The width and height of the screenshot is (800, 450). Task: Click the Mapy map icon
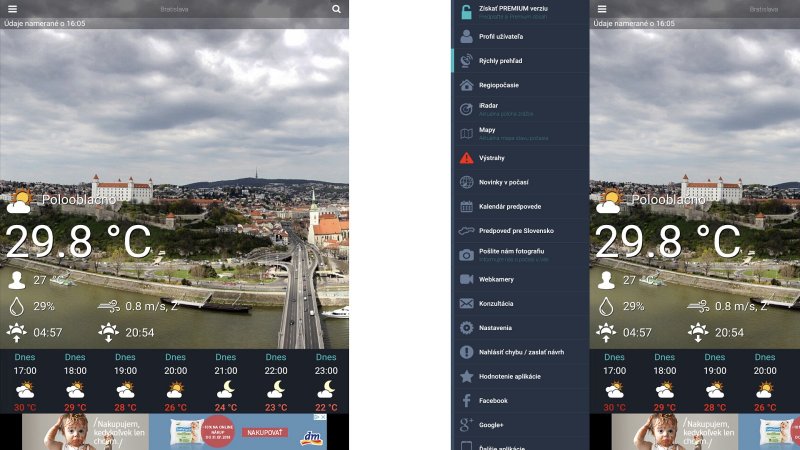pyautogui.click(x=466, y=134)
